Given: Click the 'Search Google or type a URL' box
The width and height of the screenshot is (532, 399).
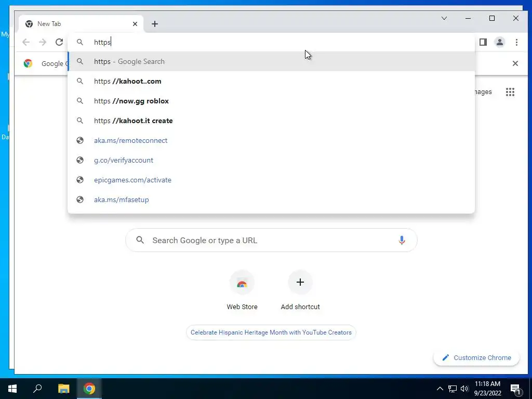Looking at the screenshot, I should click(271, 240).
